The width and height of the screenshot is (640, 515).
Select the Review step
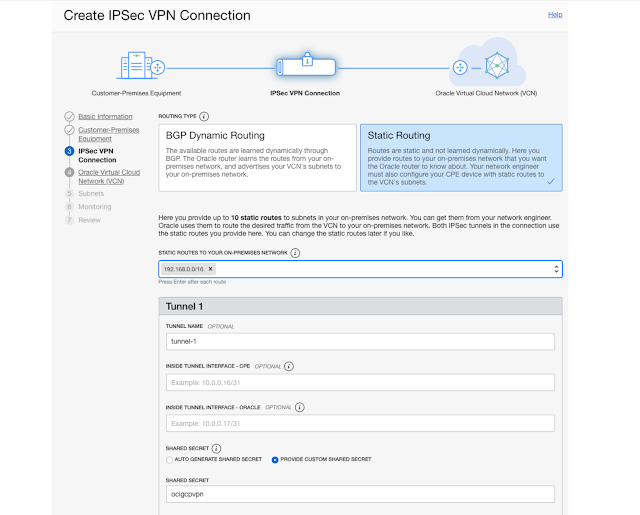89,220
